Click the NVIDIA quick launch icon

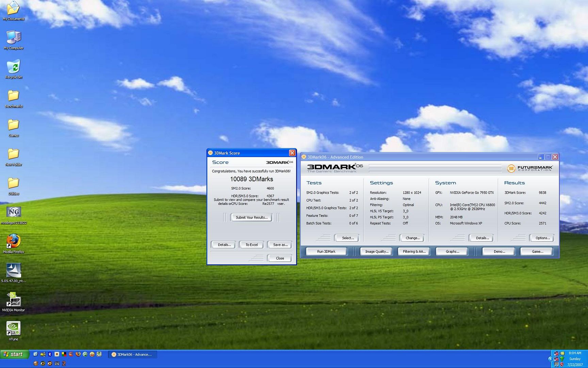point(99,354)
